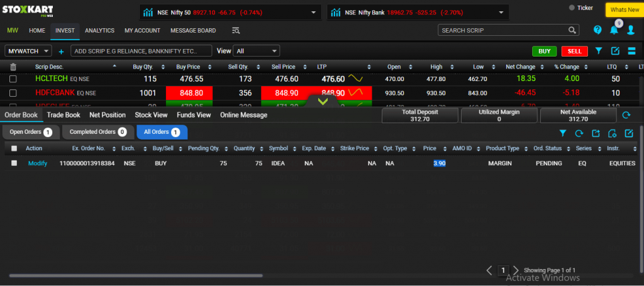Sort by Scrip Desc. column arrow
644x286 pixels.
(114, 65)
